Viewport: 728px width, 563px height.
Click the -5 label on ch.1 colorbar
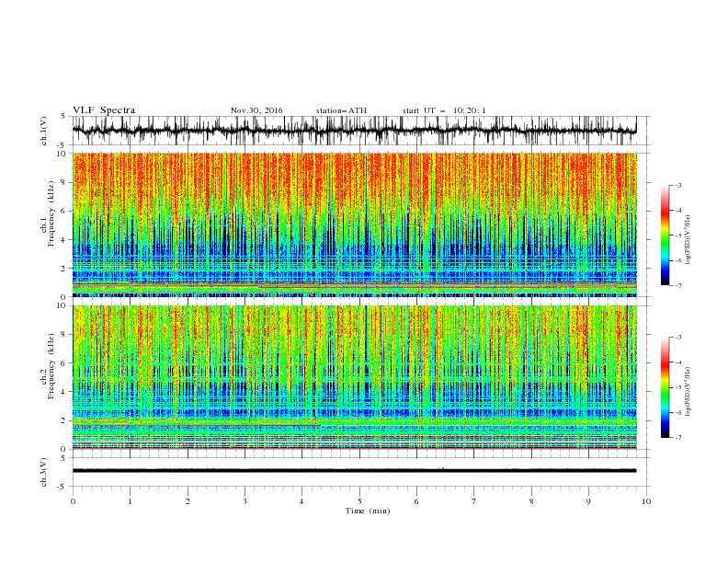pos(678,236)
